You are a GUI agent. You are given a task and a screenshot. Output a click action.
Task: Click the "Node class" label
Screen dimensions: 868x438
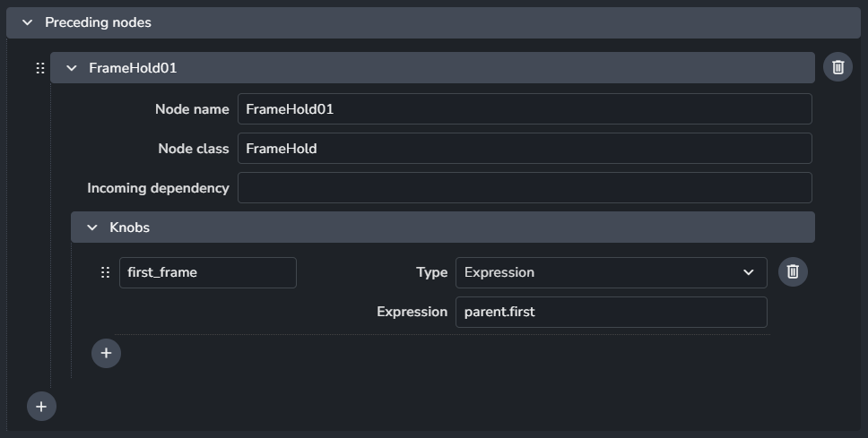(194, 149)
